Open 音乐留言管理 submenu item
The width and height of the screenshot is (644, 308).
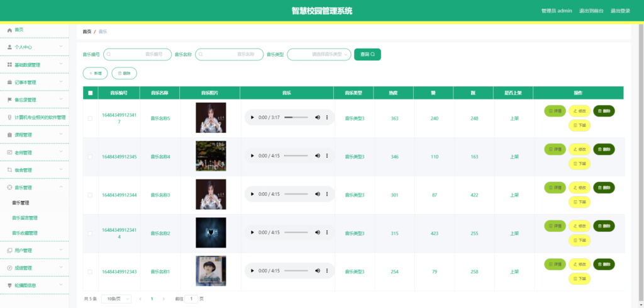click(x=25, y=218)
